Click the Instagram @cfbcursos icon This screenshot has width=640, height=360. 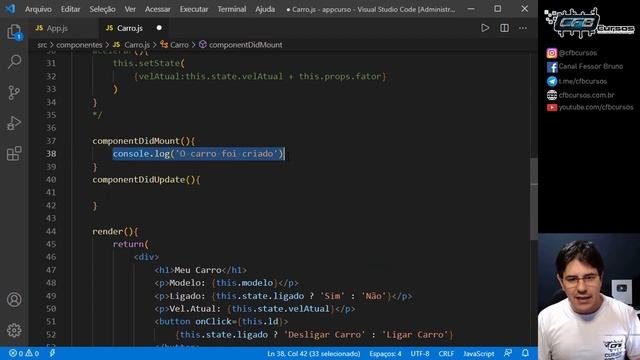coord(552,53)
